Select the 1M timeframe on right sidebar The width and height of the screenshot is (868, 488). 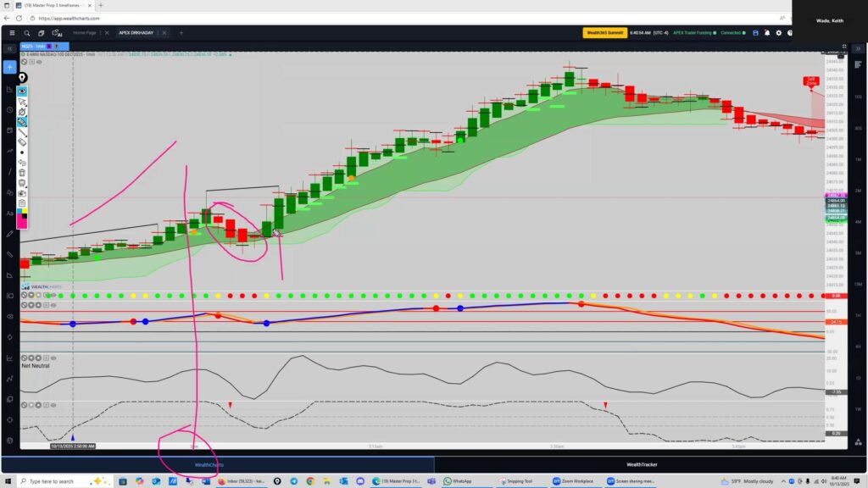[x=859, y=158]
